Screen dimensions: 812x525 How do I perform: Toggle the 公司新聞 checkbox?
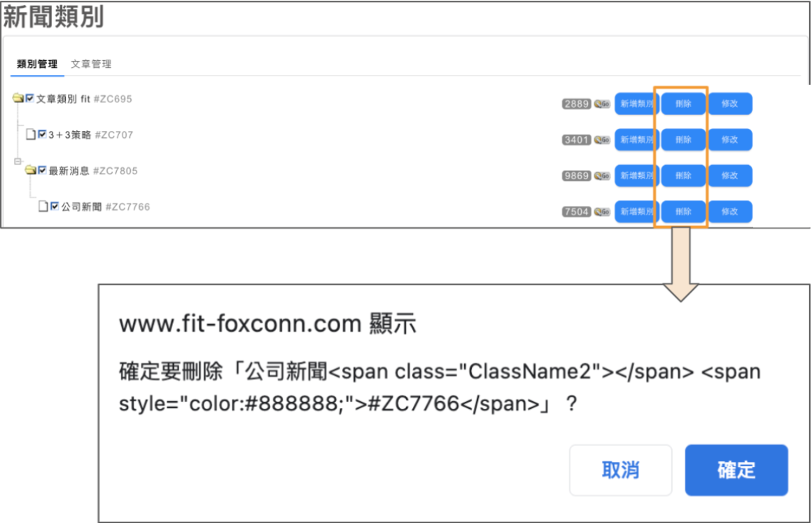(55, 206)
